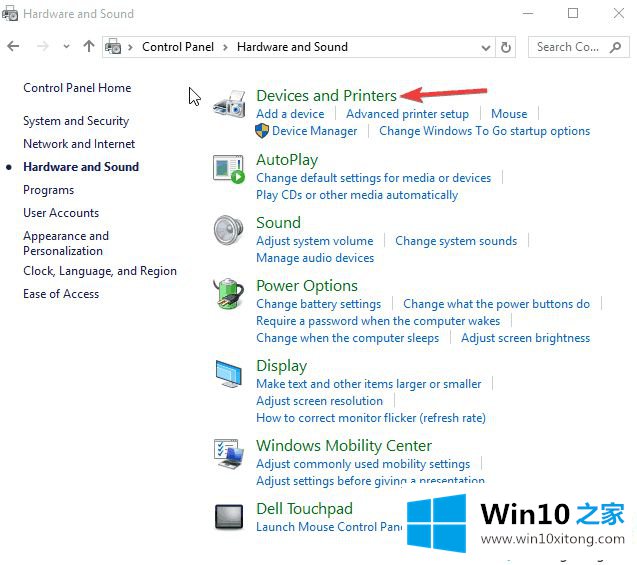Open Network and Internet category
This screenshot has width=637, height=565.
[x=79, y=144]
